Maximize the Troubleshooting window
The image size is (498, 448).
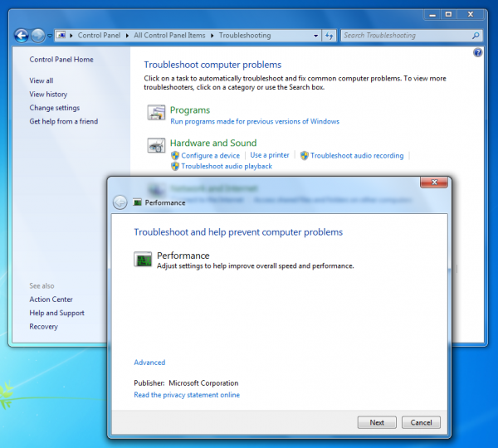coord(448,14)
